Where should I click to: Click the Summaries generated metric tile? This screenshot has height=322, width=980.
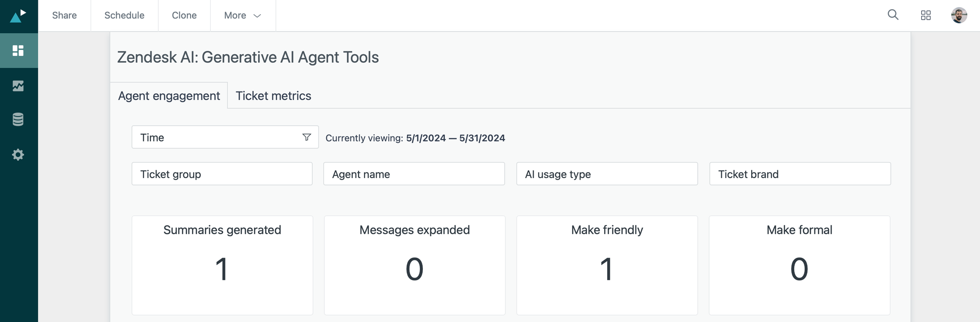pos(222,265)
